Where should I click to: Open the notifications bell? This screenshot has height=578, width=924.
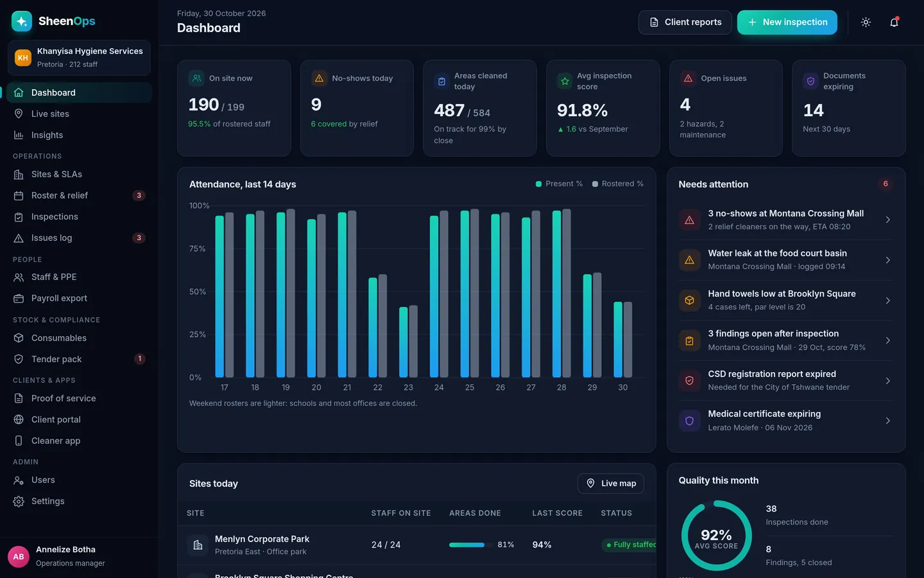(894, 22)
